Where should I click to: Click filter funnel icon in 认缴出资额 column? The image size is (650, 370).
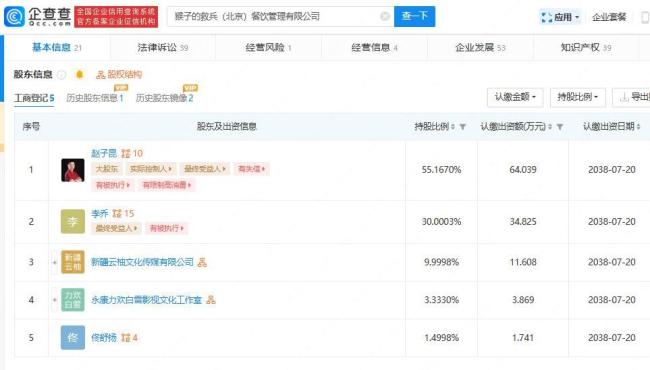click(560, 127)
